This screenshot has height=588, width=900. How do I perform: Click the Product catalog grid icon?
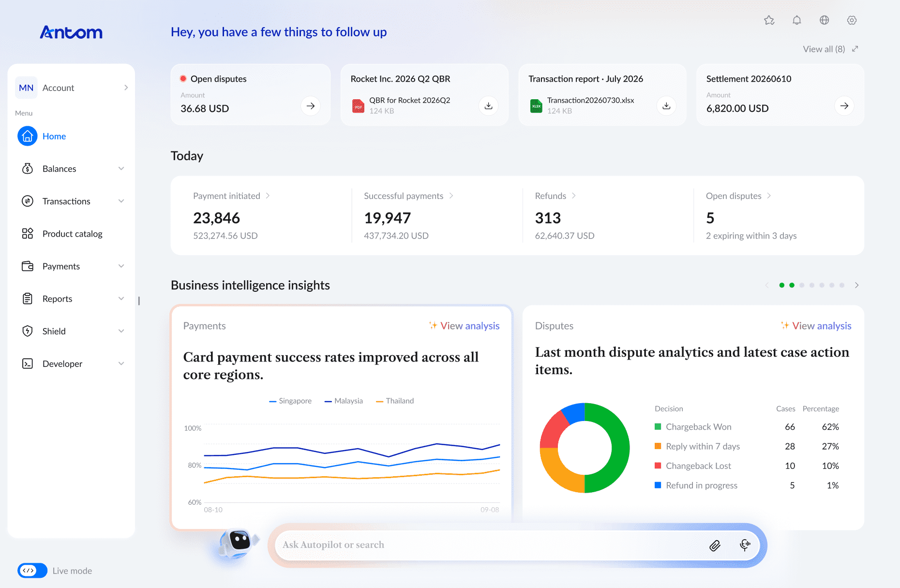point(28,234)
